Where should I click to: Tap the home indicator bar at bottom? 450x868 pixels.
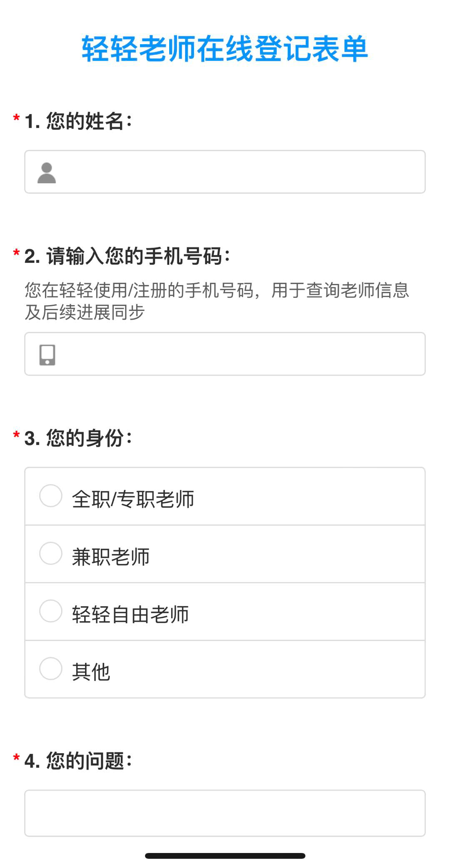coord(225,856)
